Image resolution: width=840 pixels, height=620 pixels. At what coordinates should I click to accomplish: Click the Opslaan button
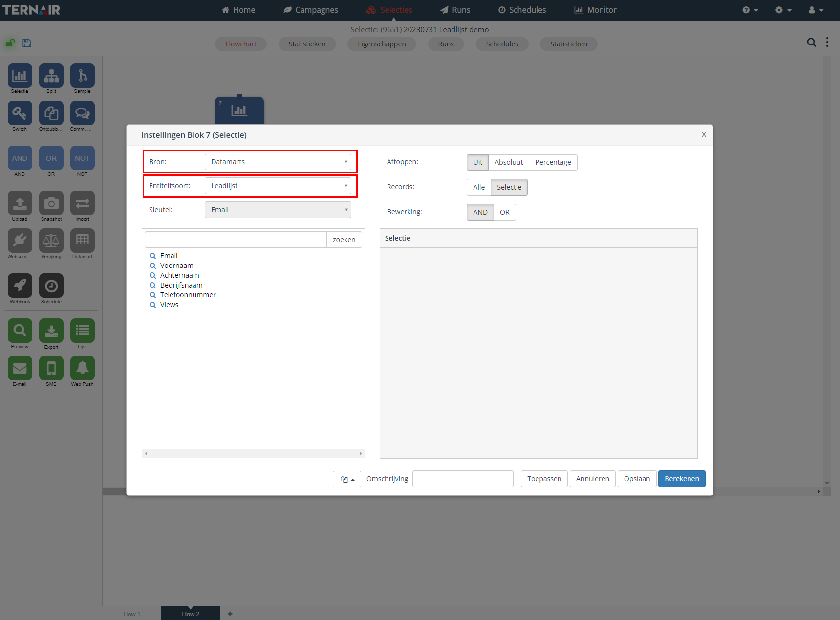(637, 479)
